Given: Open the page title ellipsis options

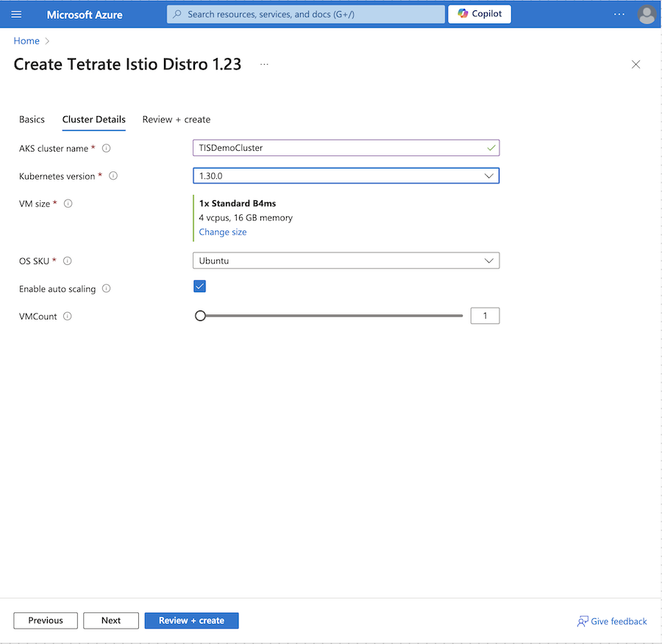Looking at the screenshot, I should pyautogui.click(x=264, y=64).
